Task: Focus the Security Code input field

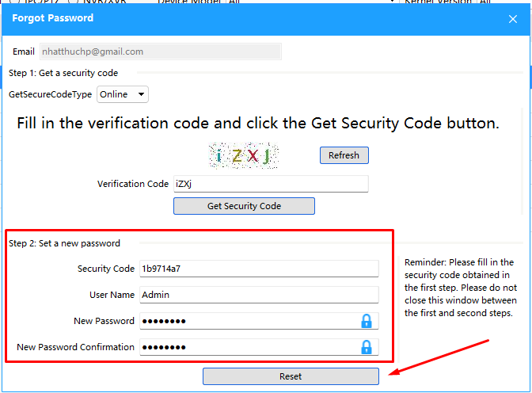Action: [x=259, y=269]
